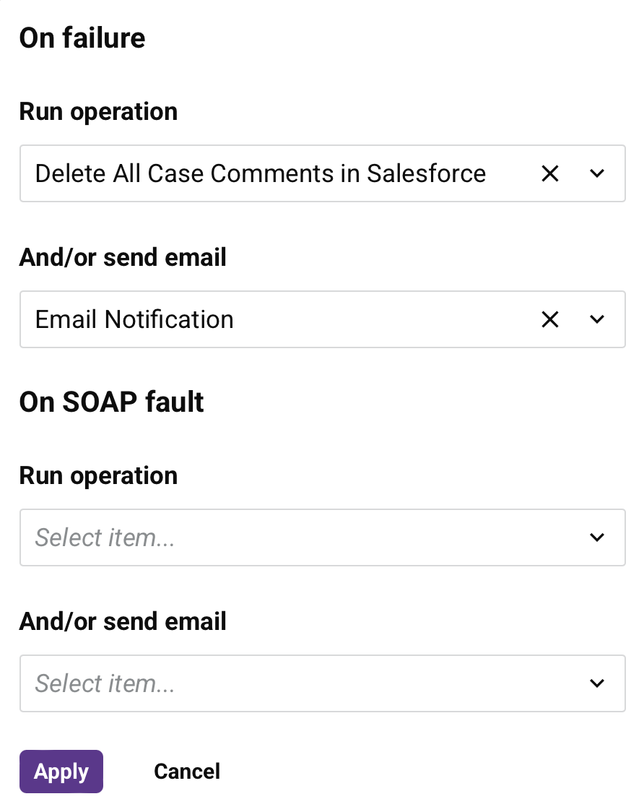Click the On SOAP fault heading
Screen dimensions: 644x812
tap(112, 402)
